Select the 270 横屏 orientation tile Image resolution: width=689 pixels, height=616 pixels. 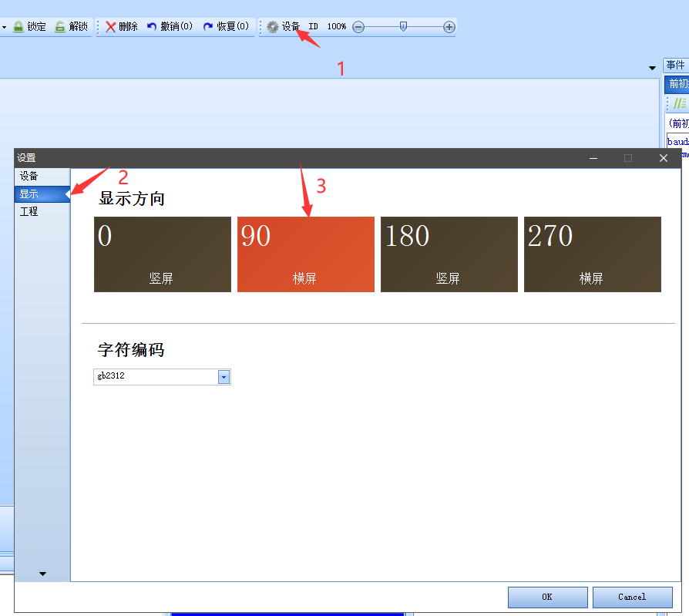coord(592,254)
